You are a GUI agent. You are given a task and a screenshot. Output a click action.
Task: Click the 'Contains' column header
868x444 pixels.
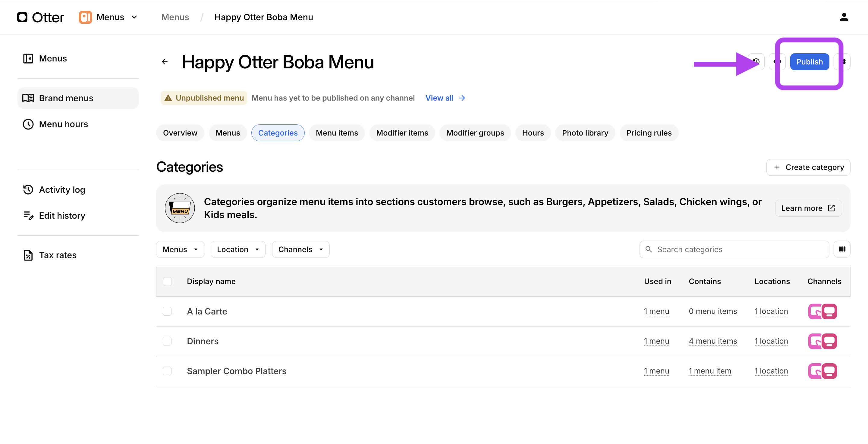click(705, 281)
